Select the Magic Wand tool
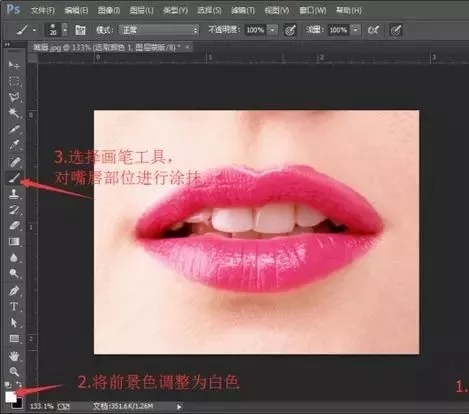The image size is (469, 414). click(x=14, y=113)
